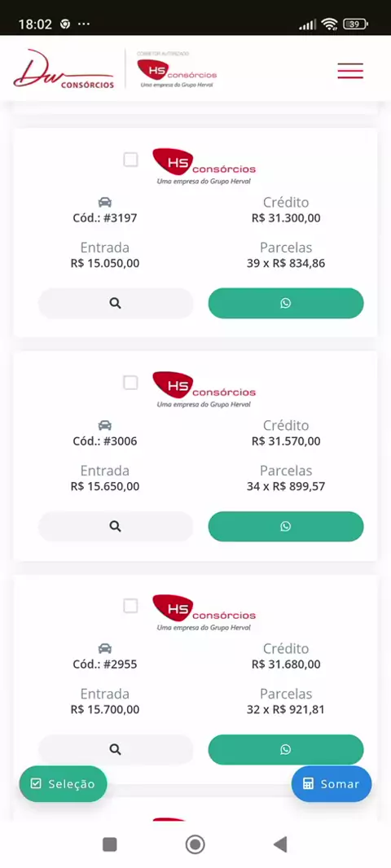The width and height of the screenshot is (391, 868).
Task: Contact via WhatsApp about offer #3006
Action: click(286, 527)
